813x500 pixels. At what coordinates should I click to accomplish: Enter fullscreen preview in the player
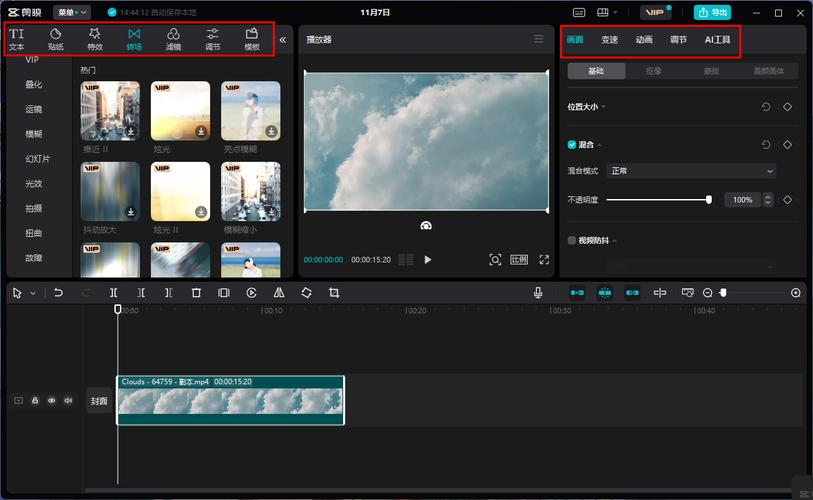tap(544, 259)
